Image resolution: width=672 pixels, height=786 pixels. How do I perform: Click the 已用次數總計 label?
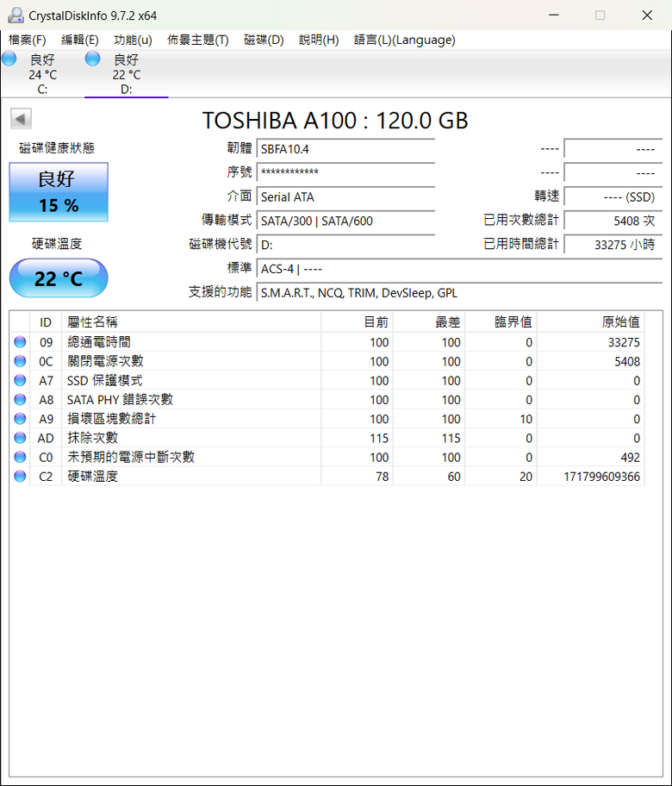point(521,220)
